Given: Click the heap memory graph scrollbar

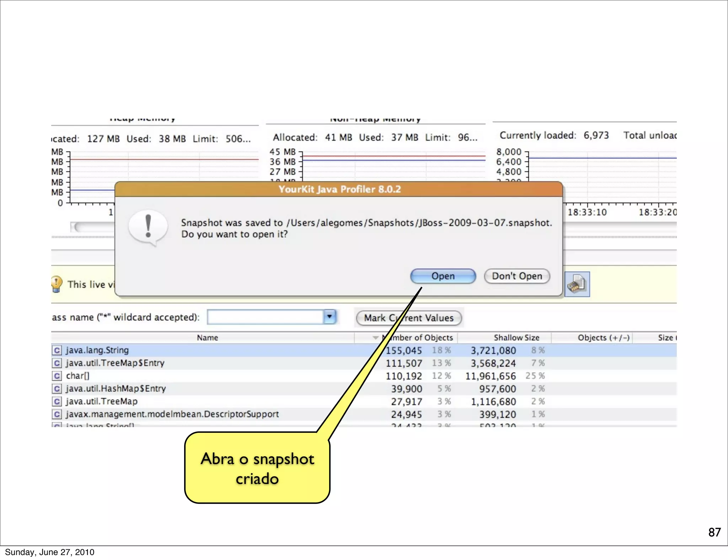Looking at the screenshot, I should coord(94,227).
